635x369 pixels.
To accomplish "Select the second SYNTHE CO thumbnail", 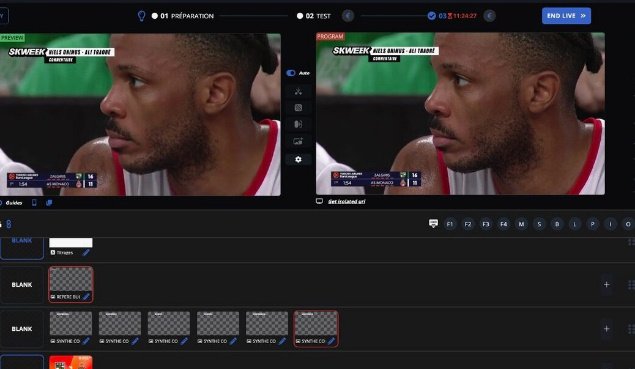I will pyautogui.click(x=120, y=324).
